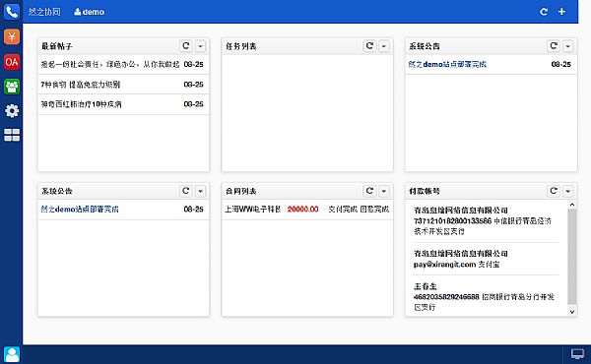Click the scrollbar thumb in 付款帐号 panel
This screenshot has width=591, height=364.
[572, 256]
